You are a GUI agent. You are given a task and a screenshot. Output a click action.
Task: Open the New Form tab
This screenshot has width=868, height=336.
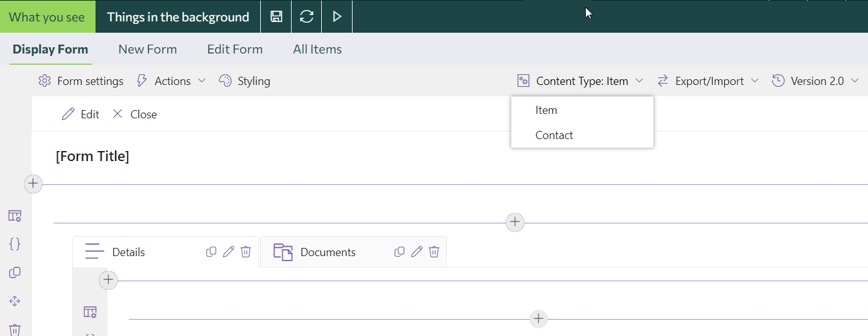(148, 49)
